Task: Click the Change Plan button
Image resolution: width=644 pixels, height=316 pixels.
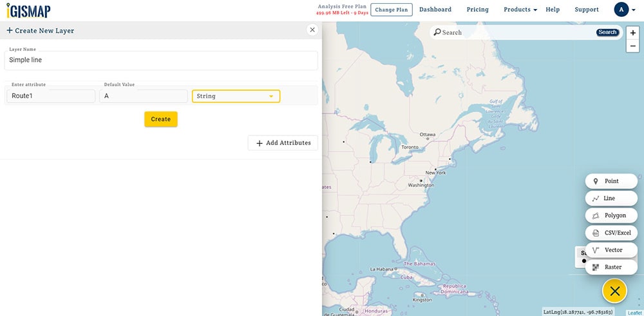Action: click(391, 10)
